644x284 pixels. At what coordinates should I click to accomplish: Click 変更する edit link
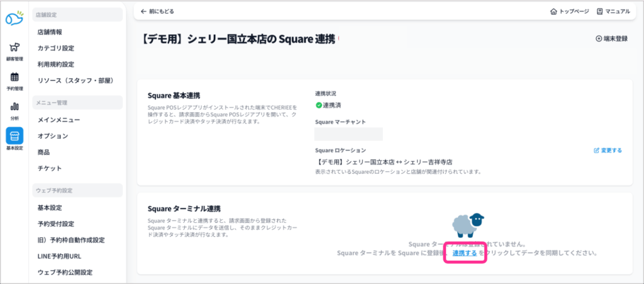pyautogui.click(x=608, y=151)
